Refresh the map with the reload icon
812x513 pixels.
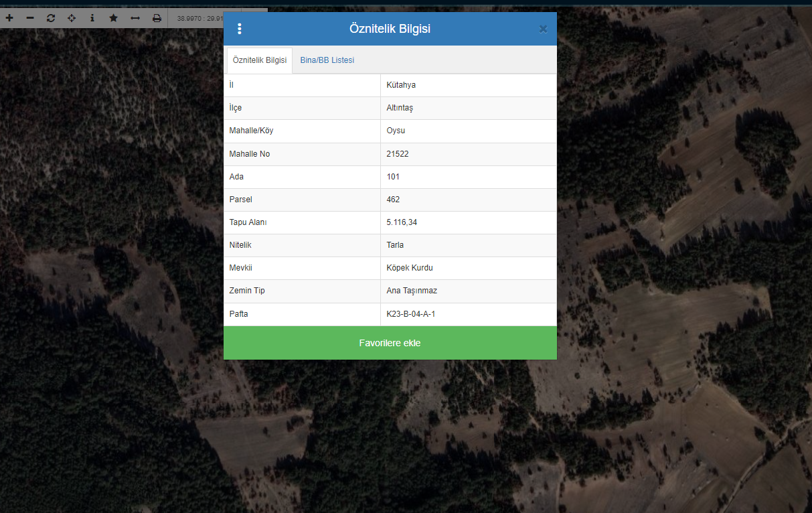pyautogui.click(x=51, y=18)
